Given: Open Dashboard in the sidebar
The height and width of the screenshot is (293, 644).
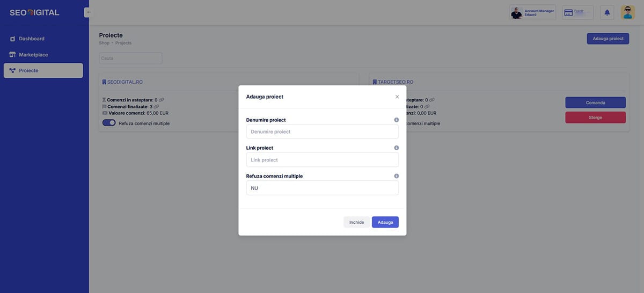Looking at the screenshot, I should click(x=31, y=39).
